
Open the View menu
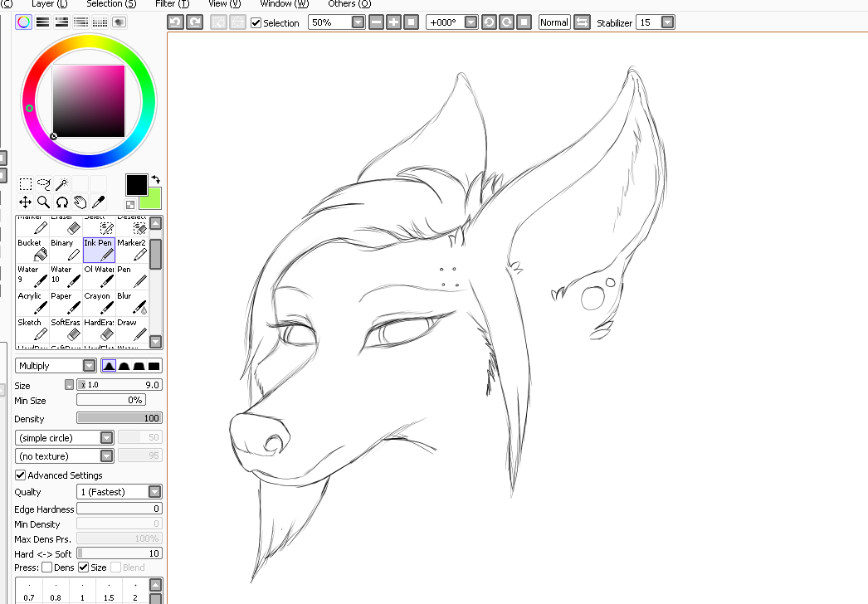(225, 4)
